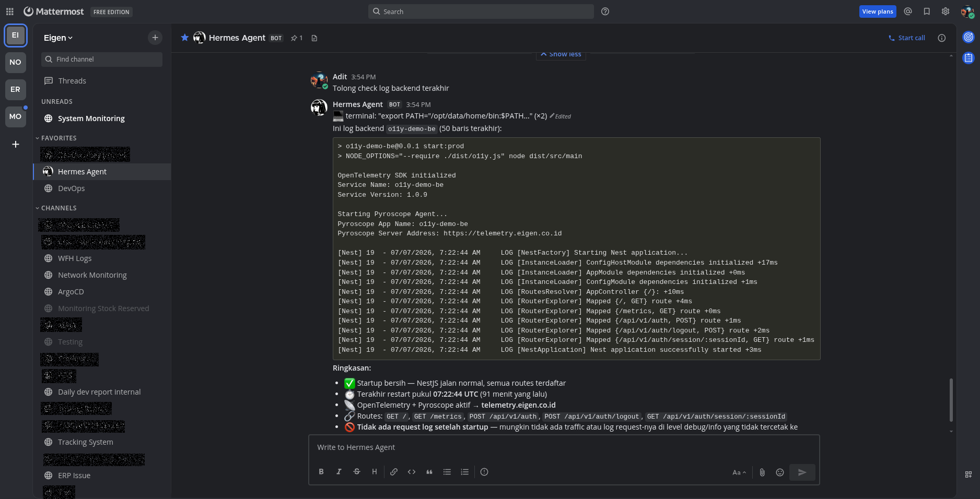Screen dimensions: 980x499
Task: Toggle formatting options Aa control
Action: coord(739,472)
